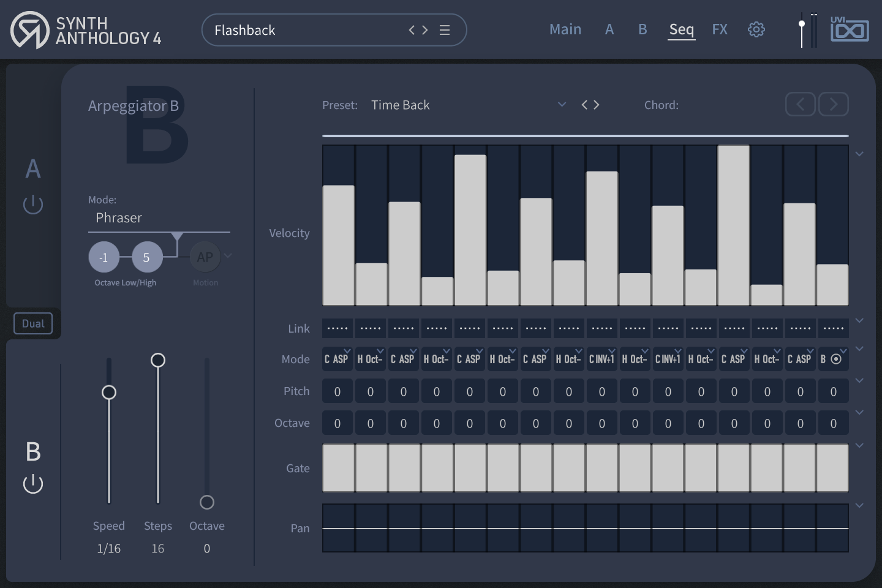882x588 pixels.
Task: Open the preset list icon beside Flashback
Action: [445, 29]
